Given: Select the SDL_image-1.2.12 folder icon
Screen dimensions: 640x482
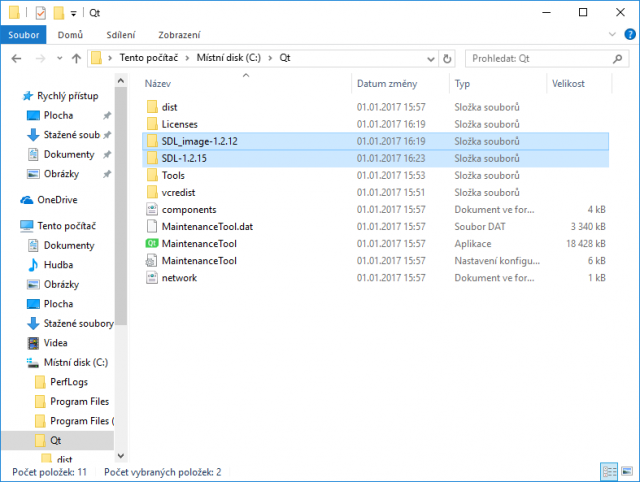Looking at the screenshot, I should click(x=152, y=141).
